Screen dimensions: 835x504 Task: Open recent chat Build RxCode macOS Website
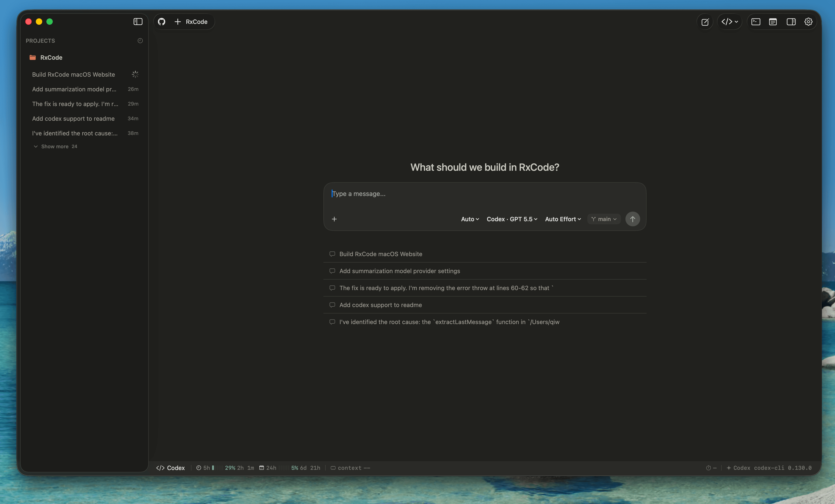tap(485, 254)
